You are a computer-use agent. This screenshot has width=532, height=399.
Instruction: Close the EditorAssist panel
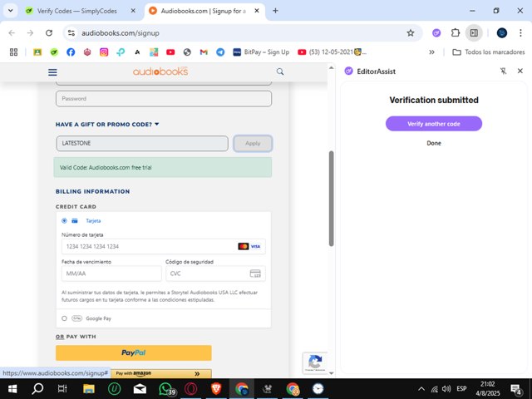point(520,71)
